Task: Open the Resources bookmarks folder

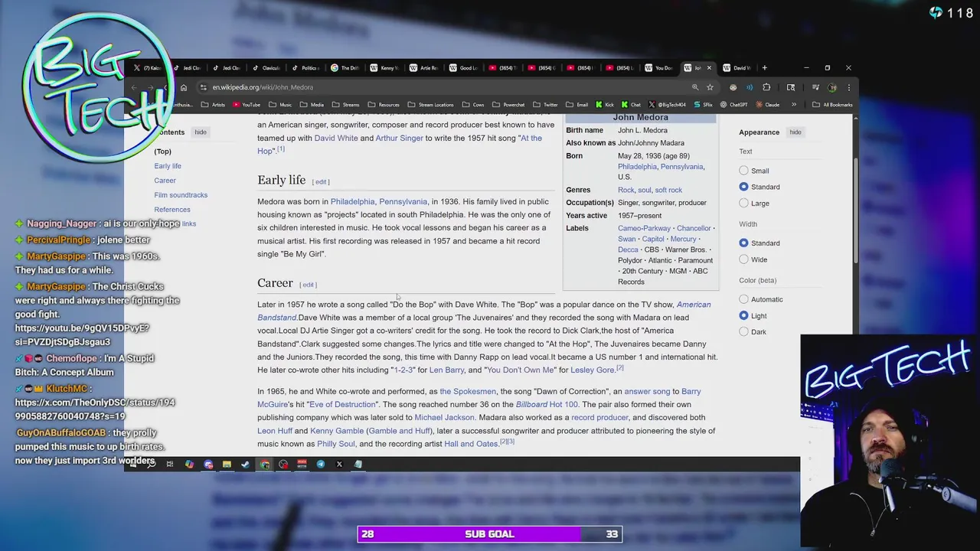Action: (384, 105)
